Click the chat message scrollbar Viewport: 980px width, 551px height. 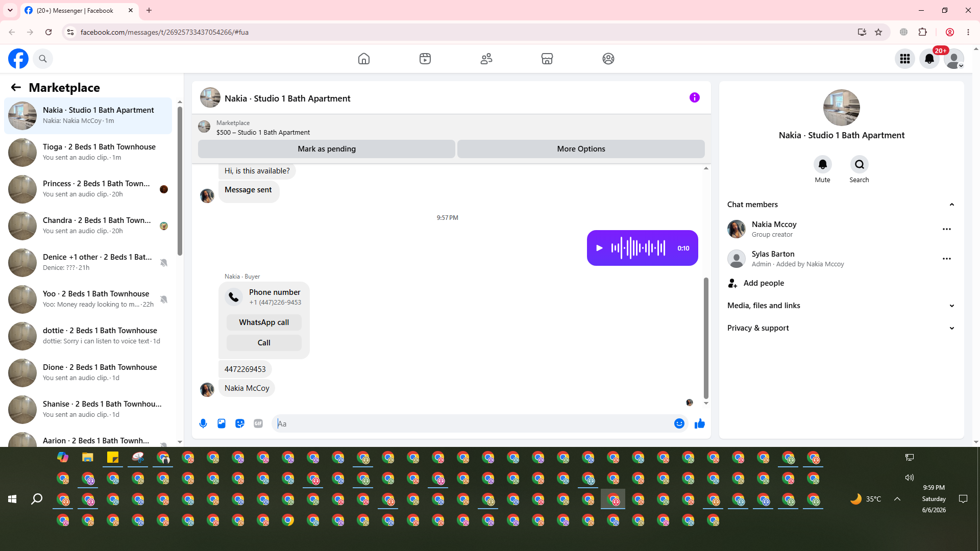pos(706,338)
